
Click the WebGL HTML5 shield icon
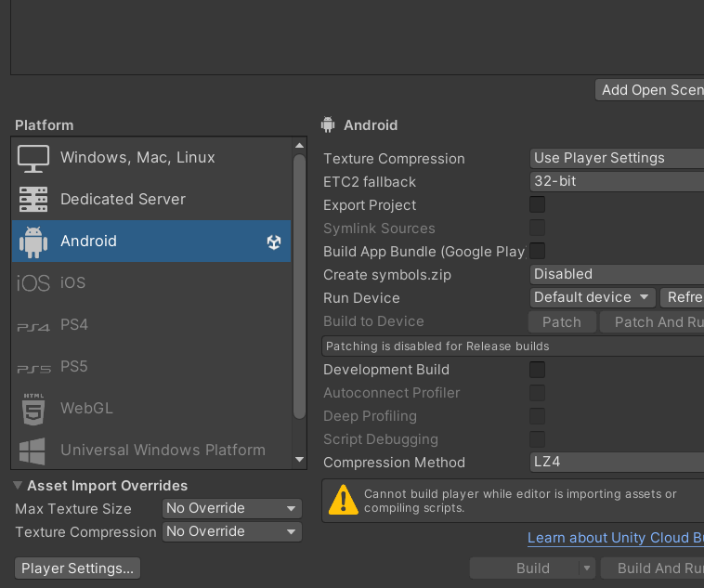tap(33, 410)
